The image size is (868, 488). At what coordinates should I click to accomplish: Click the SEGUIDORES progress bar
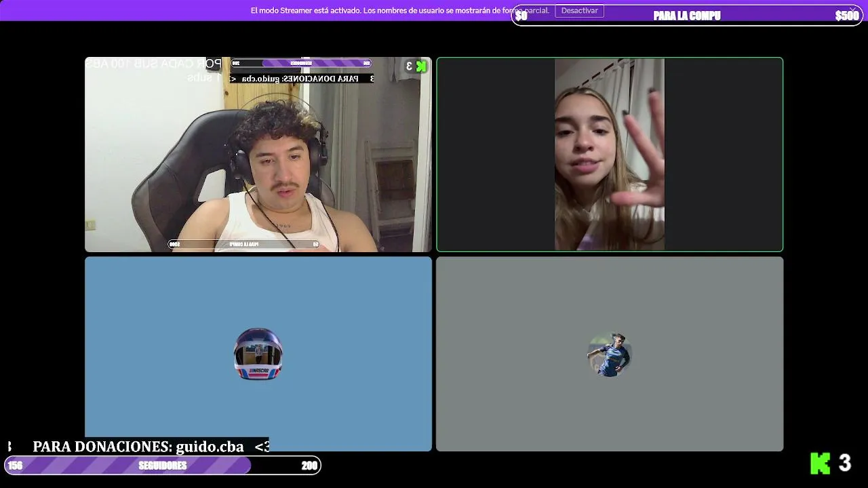163,466
